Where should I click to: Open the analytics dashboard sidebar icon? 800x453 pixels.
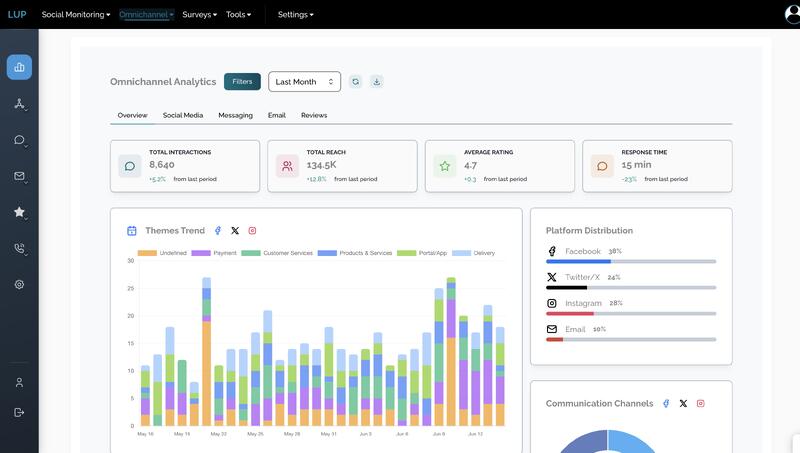(x=19, y=67)
